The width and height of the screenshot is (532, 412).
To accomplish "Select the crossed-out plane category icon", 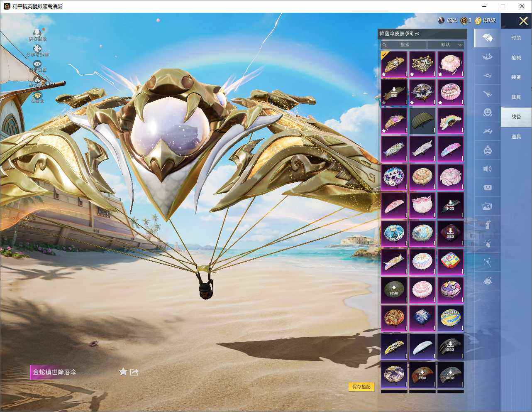I will (x=488, y=131).
